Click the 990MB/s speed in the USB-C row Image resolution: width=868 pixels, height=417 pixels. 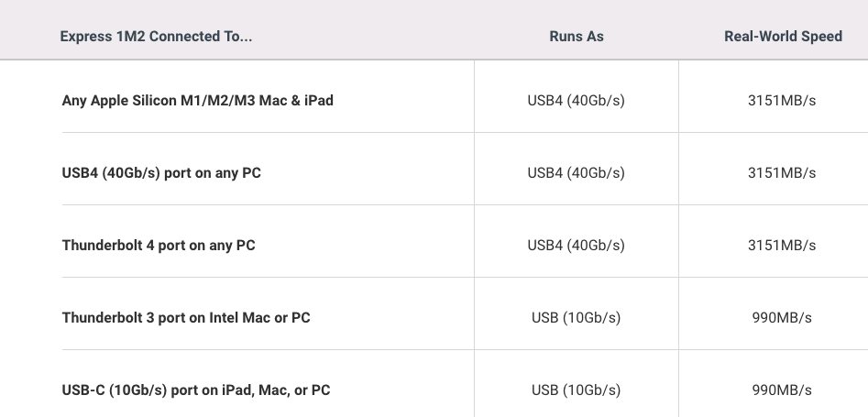pyautogui.click(x=782, y=390)
